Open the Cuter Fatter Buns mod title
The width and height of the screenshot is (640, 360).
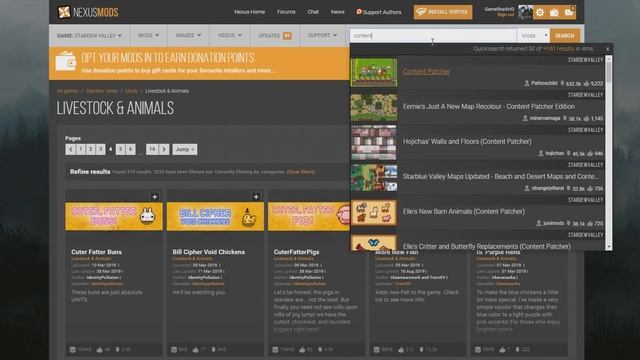point(96,252)
